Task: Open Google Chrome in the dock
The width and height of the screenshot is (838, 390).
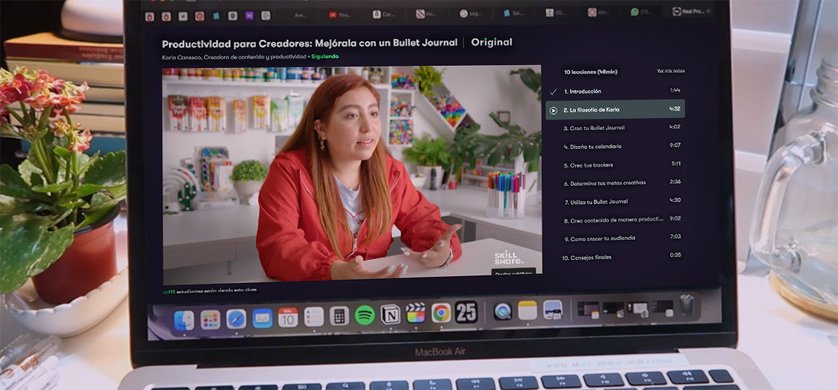Action: 441,313
